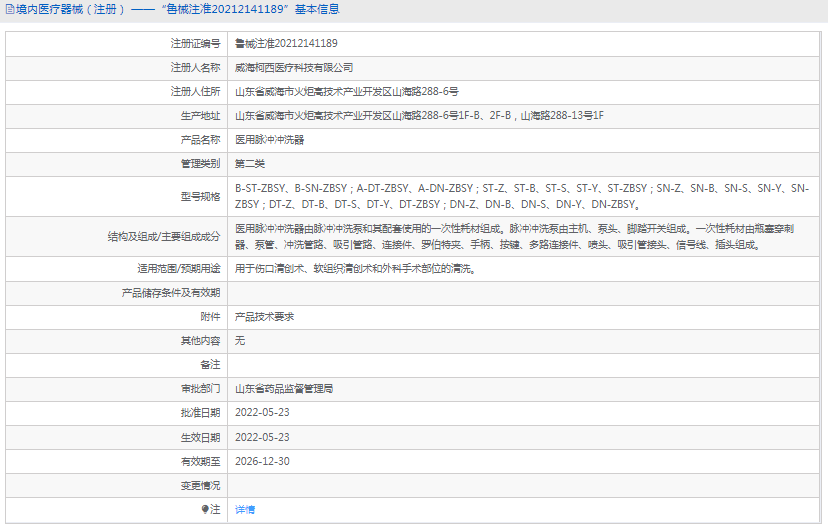This screenshot has width=828, height=529.
Task: Click attachment value 产品技术要求
Action: 265,317
